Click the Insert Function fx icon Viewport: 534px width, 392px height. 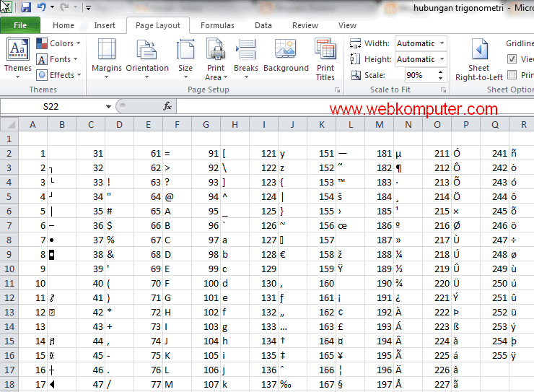tap(167, 106)
